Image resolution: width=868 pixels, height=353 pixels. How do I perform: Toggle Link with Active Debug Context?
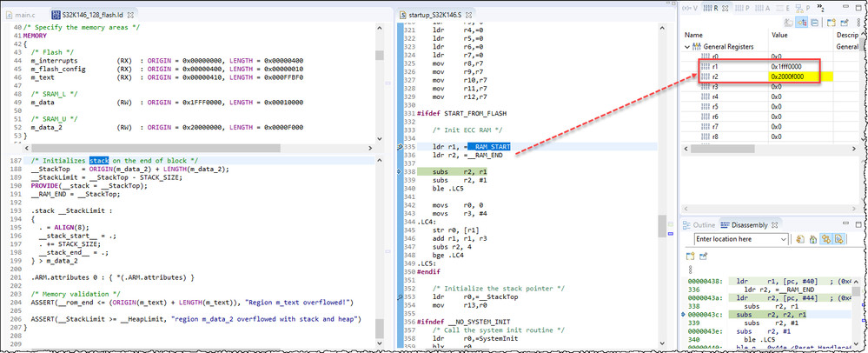click(826, 239)
